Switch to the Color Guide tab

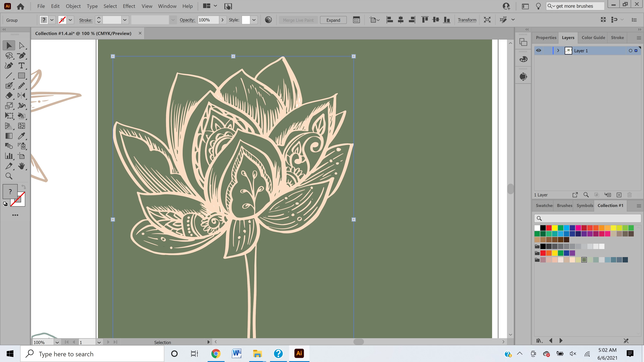[x=593, y=38]
